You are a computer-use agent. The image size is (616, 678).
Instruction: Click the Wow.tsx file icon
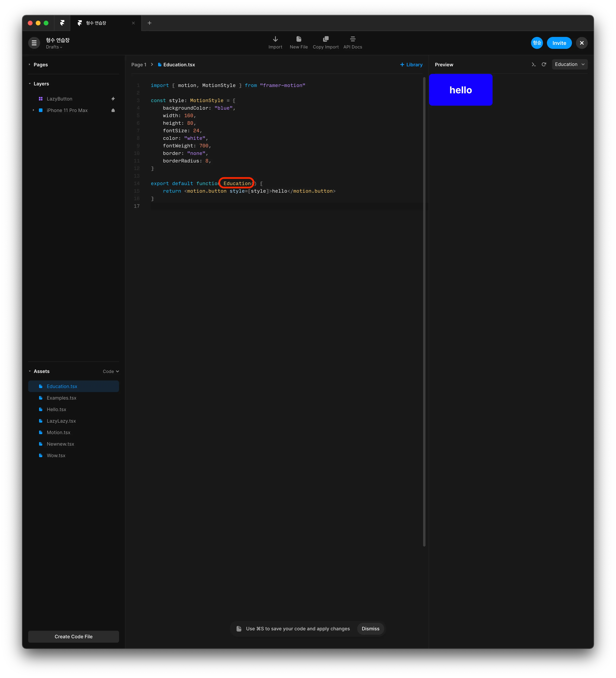pyautogui.click(x=41, y=455)
